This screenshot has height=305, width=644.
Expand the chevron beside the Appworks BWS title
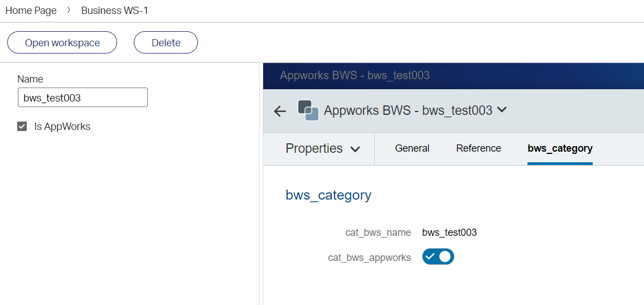click(502, 110)
